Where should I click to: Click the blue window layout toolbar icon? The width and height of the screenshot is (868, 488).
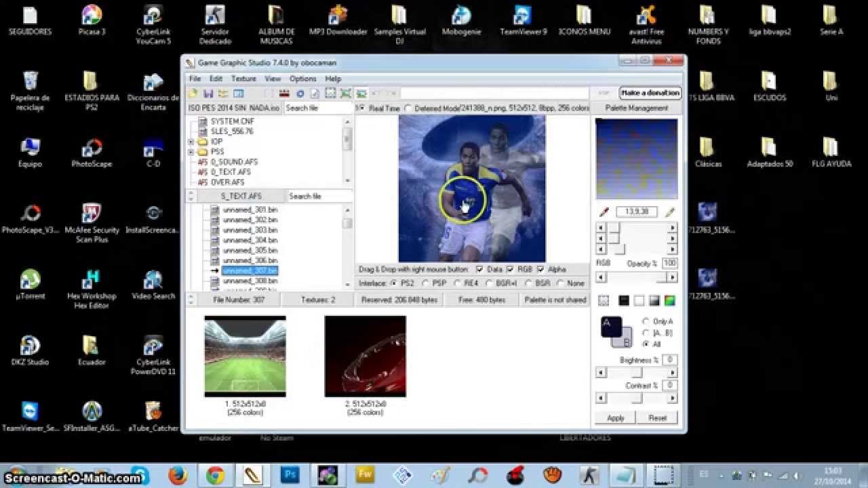pyautogui.click(x=238, y=94)
